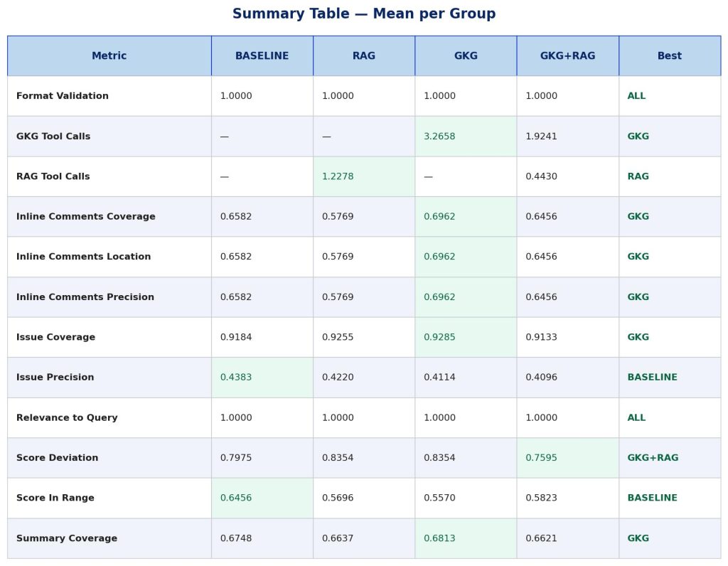The height and width of the screenshot is (566, 728).
Task: Click the Metric column header
Action: click(x=109, y=56)
